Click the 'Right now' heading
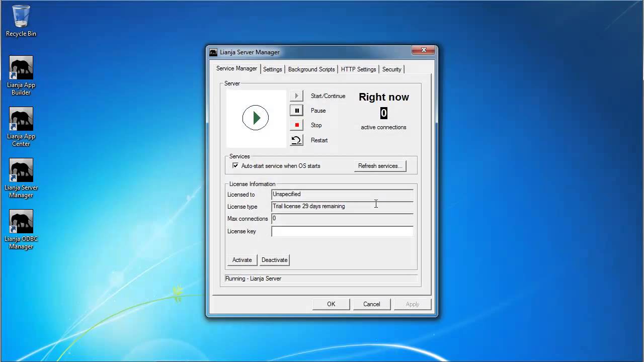The image size is (644, 362). (x=384, y=97)
